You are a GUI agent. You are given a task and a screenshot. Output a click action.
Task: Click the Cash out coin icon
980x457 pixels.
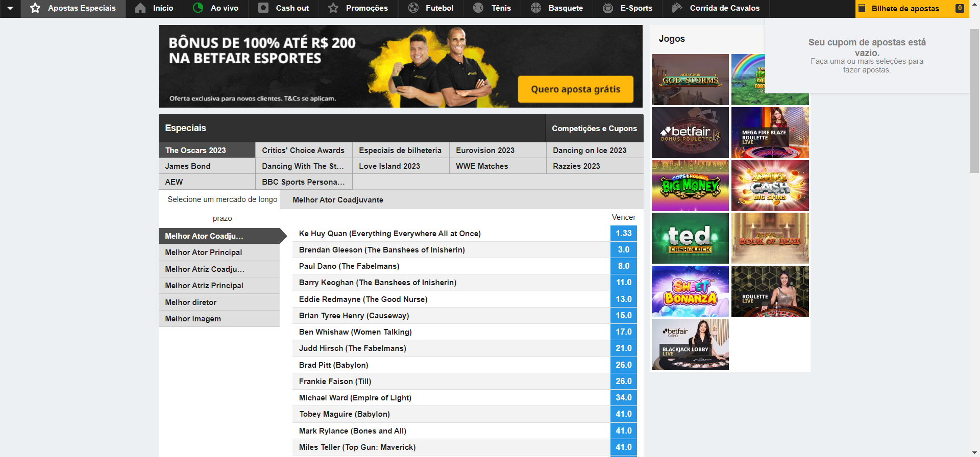263,8
